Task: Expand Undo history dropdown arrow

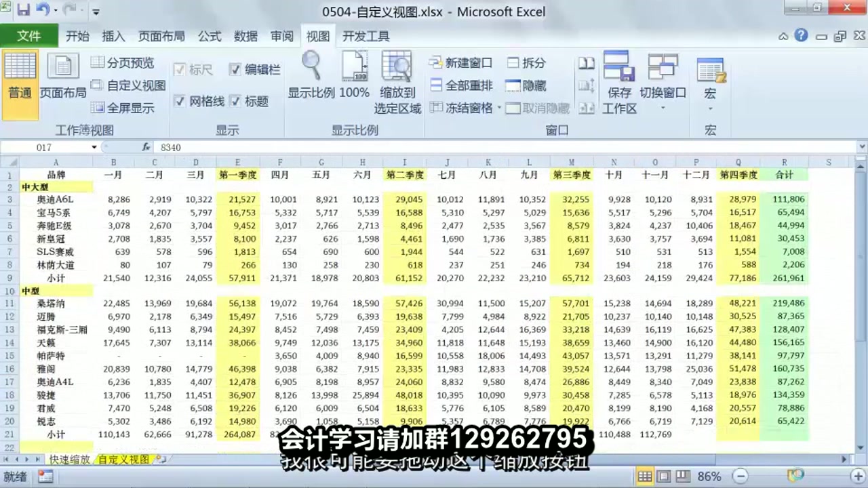Action: (x=55, y=12)
